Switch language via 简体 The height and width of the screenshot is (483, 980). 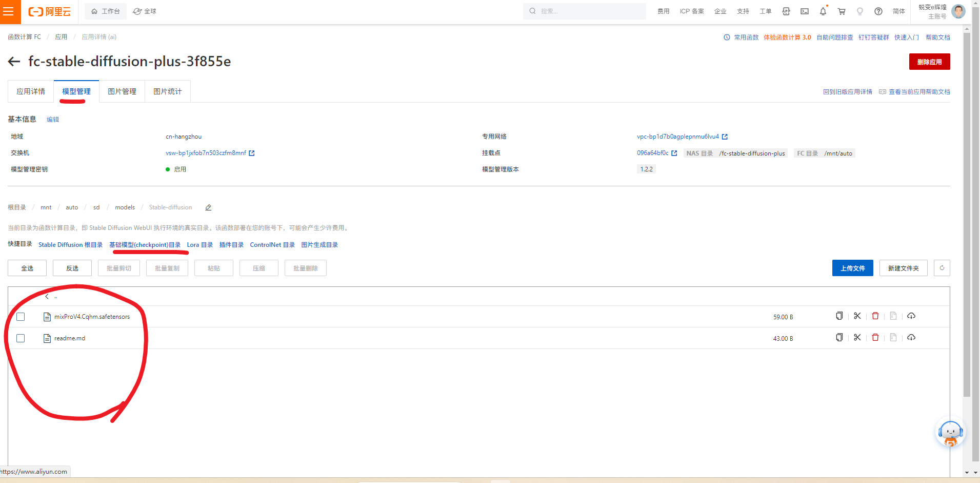tap(899, 11)
